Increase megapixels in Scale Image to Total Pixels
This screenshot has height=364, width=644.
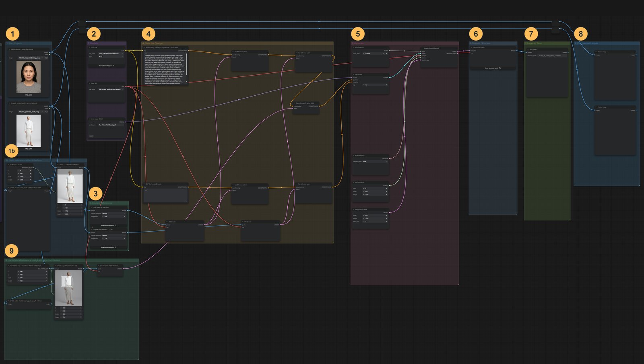coord(124,216)
